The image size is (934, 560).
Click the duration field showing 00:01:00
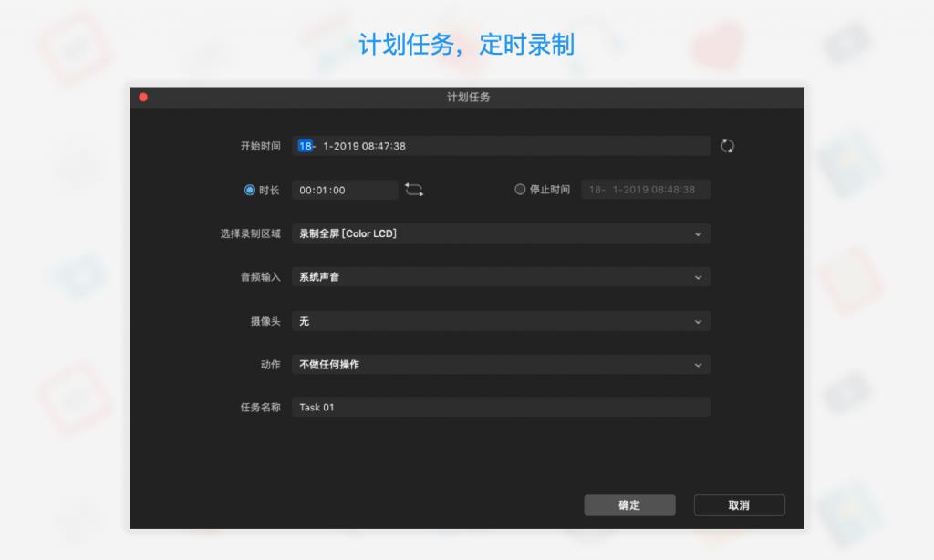click(345, 190)
